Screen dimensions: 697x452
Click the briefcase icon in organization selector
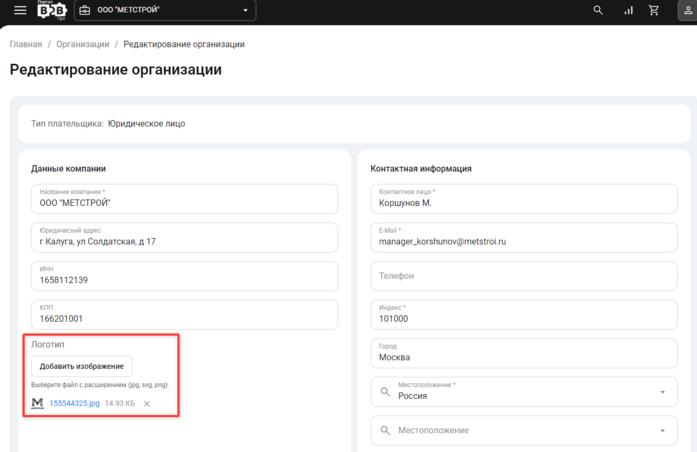[84, 10]
